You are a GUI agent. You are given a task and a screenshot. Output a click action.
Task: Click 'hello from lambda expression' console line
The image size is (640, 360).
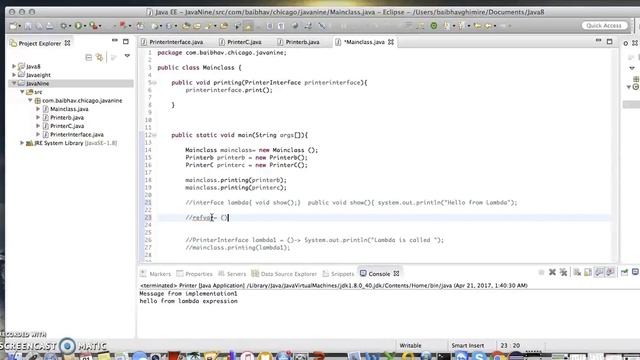tap(189, 301)
